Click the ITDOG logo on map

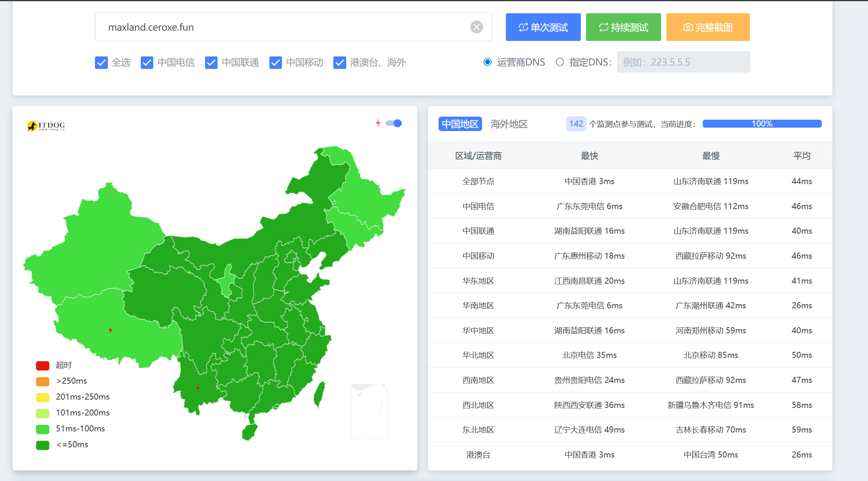46,126
